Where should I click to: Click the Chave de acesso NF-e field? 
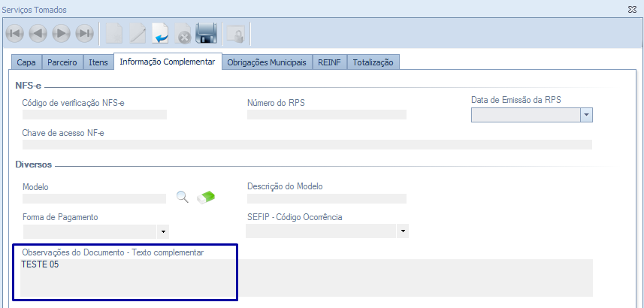tap(307, 144)
